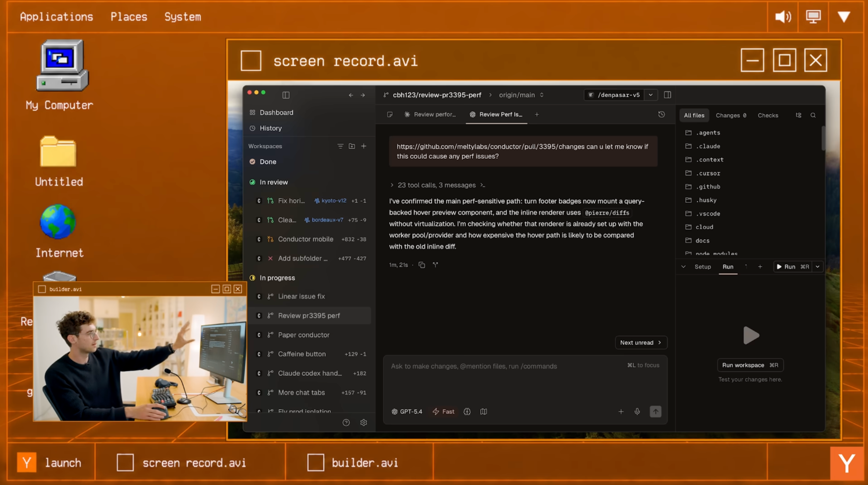Image resolution: width=868 pixels, height=485 pixels.
Task: Click the cbh123/review-pr3395-perf branch name
Action: click(436, 95)
